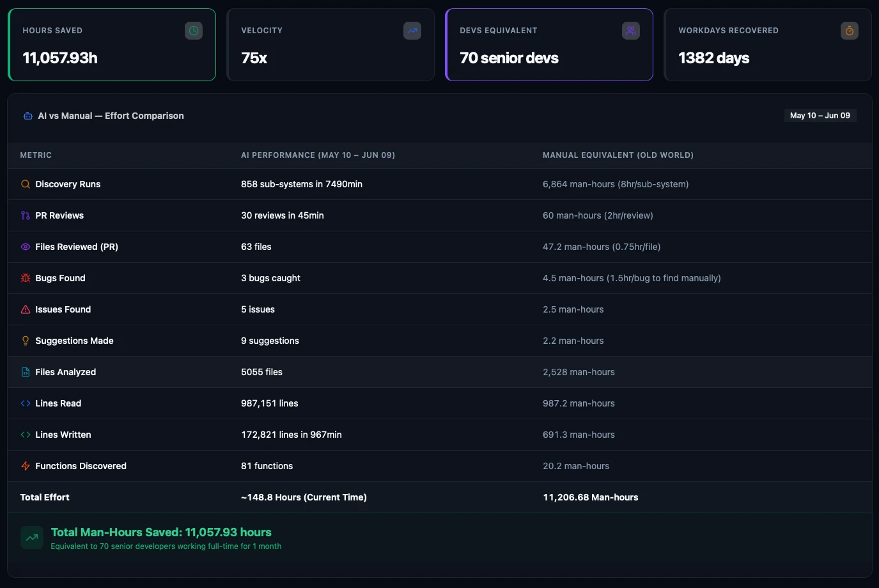Click the '5 issues' value

[x=258, y=309]
